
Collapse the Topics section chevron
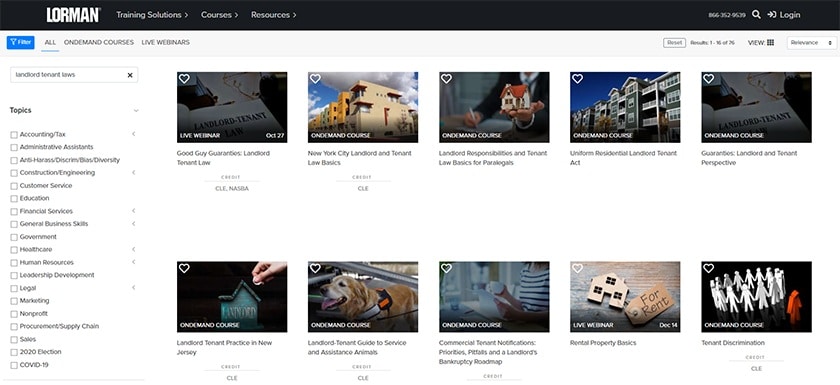coord(136,111)
